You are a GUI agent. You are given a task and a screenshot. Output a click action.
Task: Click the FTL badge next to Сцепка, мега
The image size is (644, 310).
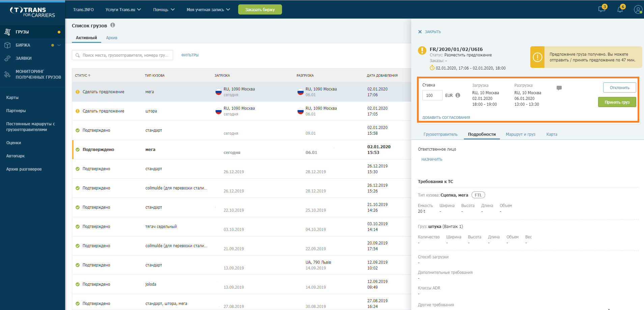coord(478,195)
